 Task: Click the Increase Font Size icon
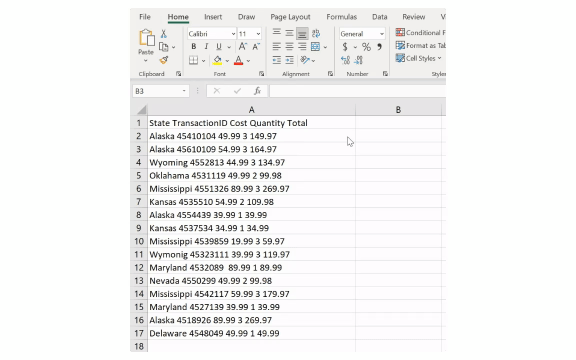242,47
